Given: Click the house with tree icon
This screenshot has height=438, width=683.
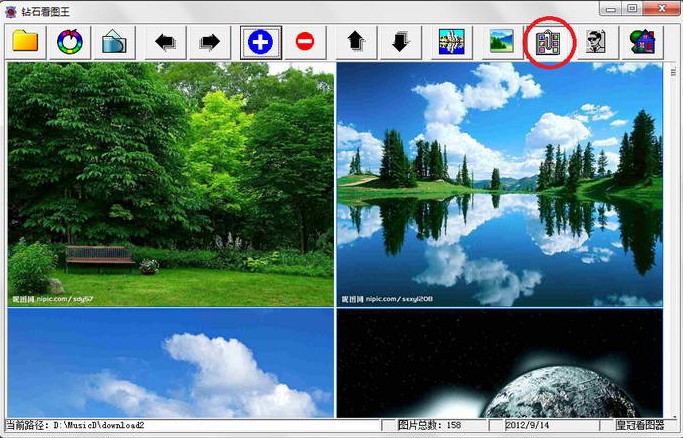Looking at the screenshot, I should pos(642,42).
